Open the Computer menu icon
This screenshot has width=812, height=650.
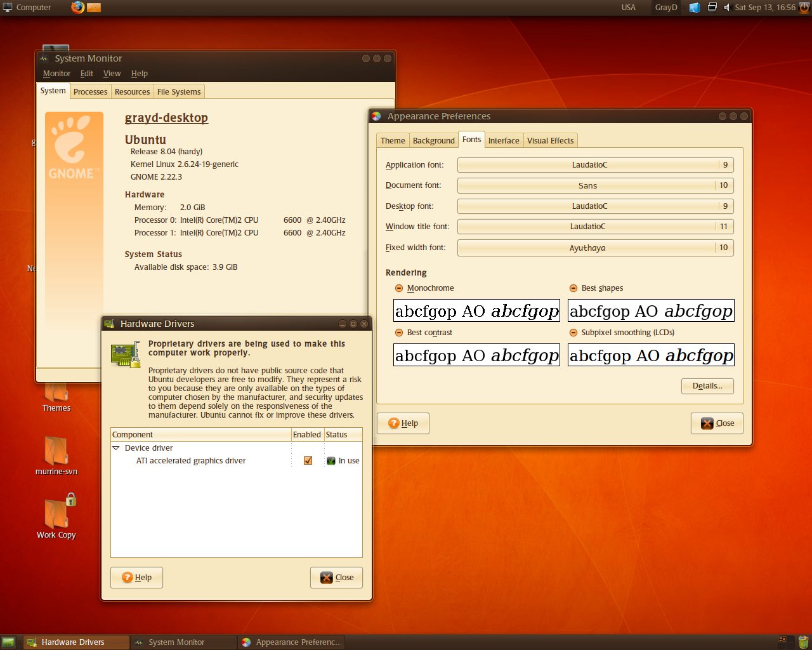point(8,8)
